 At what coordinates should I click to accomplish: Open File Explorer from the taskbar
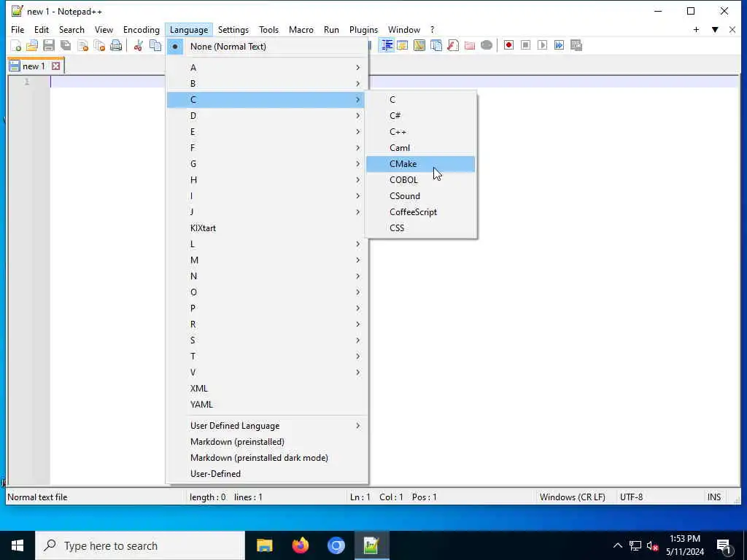(264, 545)
